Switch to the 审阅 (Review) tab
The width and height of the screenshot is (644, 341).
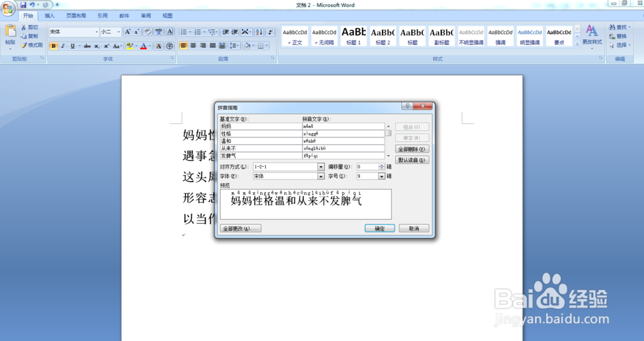click(x=146, y=15)
